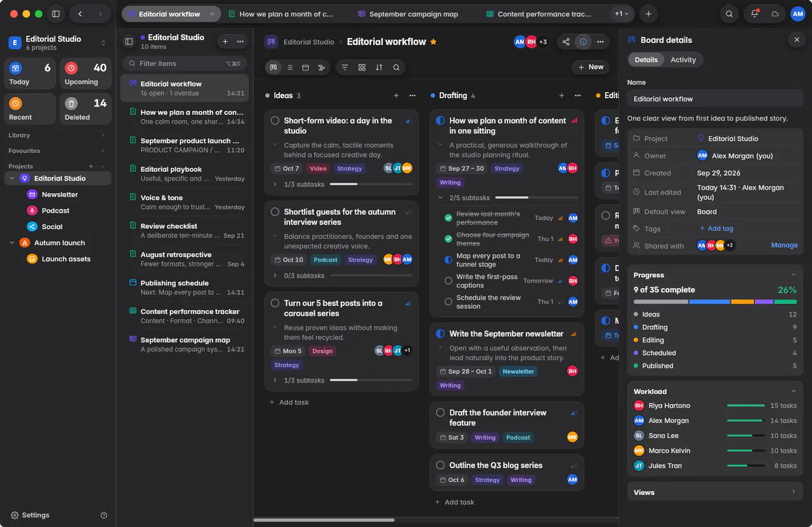Complete 'Turn our 5 best posts' task circle
The image size is (812, 527).
click(275, 303)
